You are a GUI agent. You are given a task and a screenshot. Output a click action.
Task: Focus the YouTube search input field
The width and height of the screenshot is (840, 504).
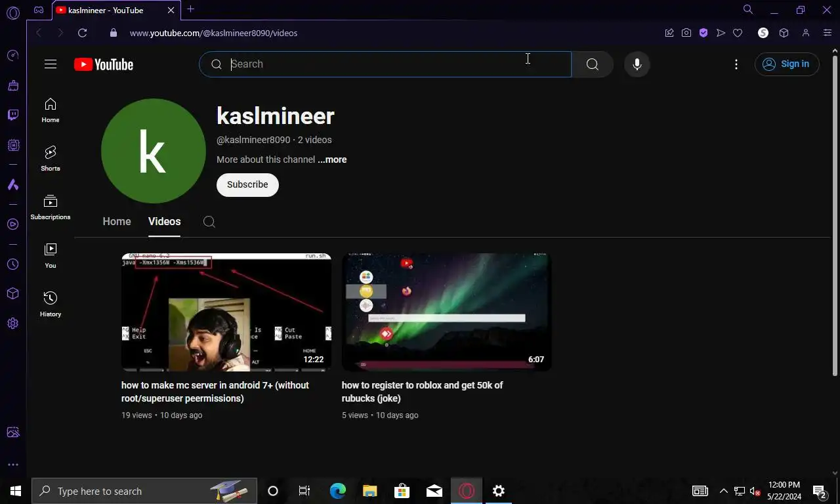(x=385, y=64)
